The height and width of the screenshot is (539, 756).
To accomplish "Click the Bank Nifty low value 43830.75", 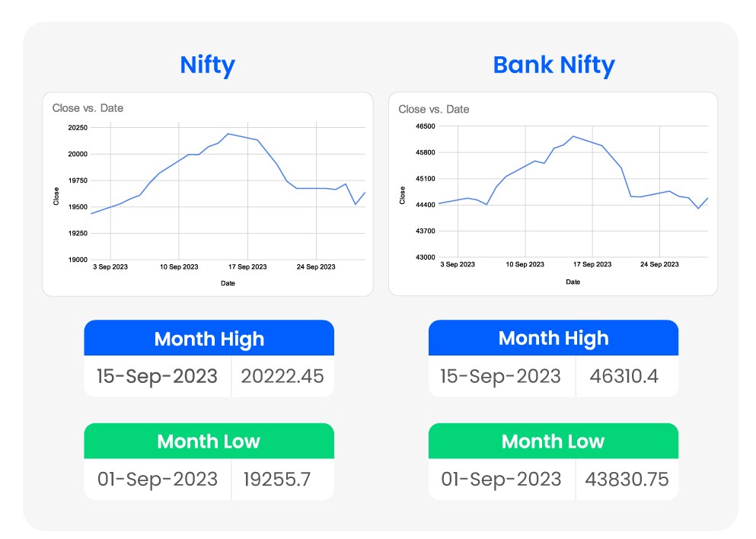I will coord(627,480).
